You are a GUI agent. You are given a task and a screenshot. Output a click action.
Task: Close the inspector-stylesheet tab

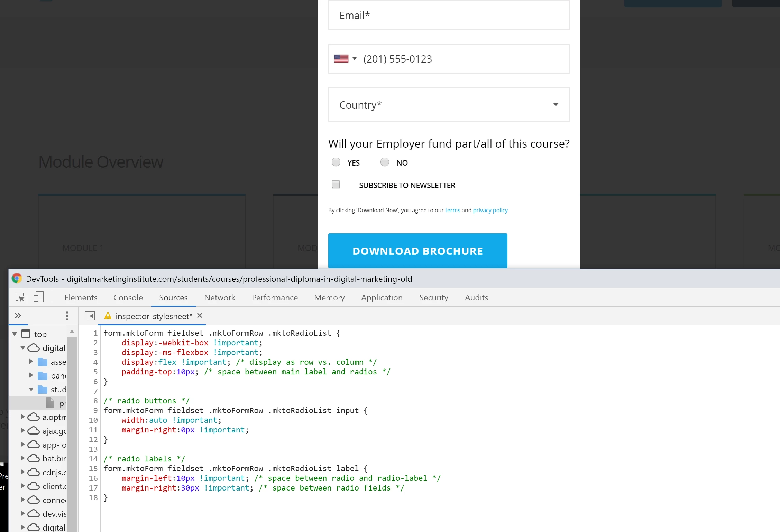click(200, 316)
